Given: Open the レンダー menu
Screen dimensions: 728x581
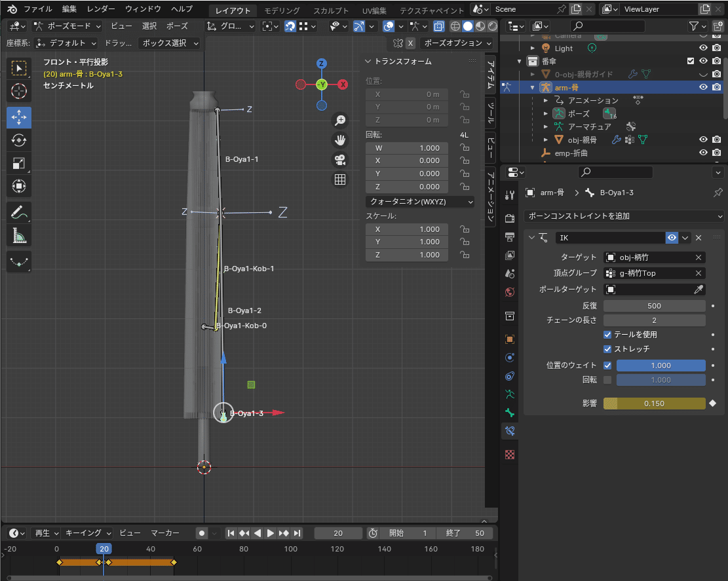Looking at the screenshot, I should point(100,9).
